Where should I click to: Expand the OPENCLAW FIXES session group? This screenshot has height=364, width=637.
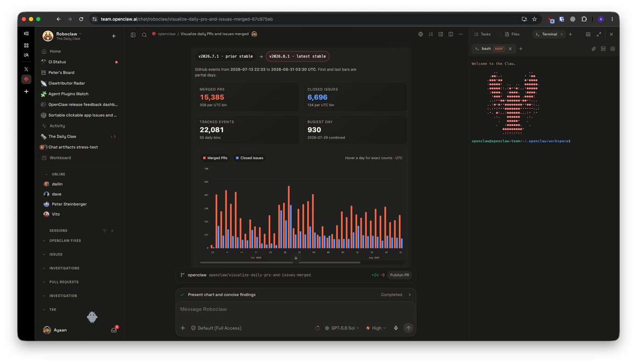(65, 241)
